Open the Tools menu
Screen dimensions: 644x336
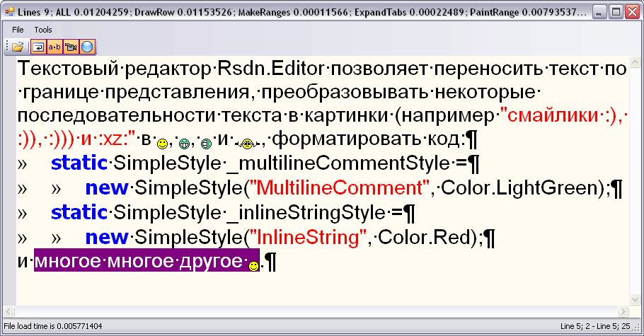coord(43,30)
